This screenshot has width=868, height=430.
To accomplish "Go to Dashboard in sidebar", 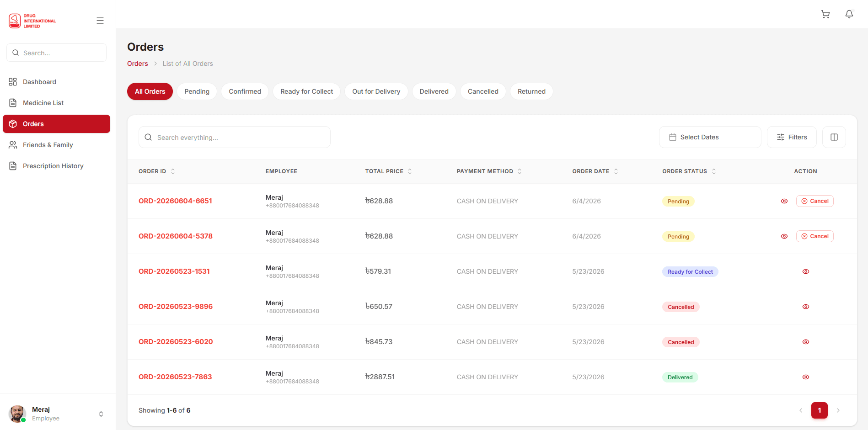I will point(57,82).
